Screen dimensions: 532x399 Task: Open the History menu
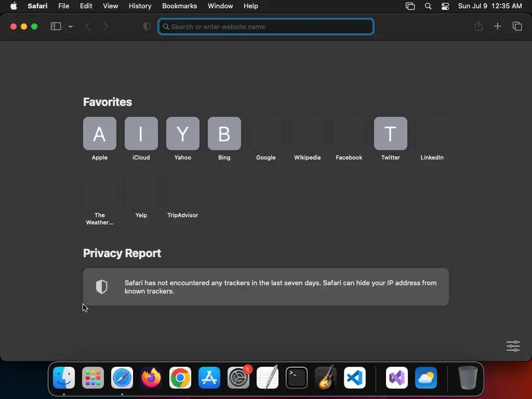140,6
